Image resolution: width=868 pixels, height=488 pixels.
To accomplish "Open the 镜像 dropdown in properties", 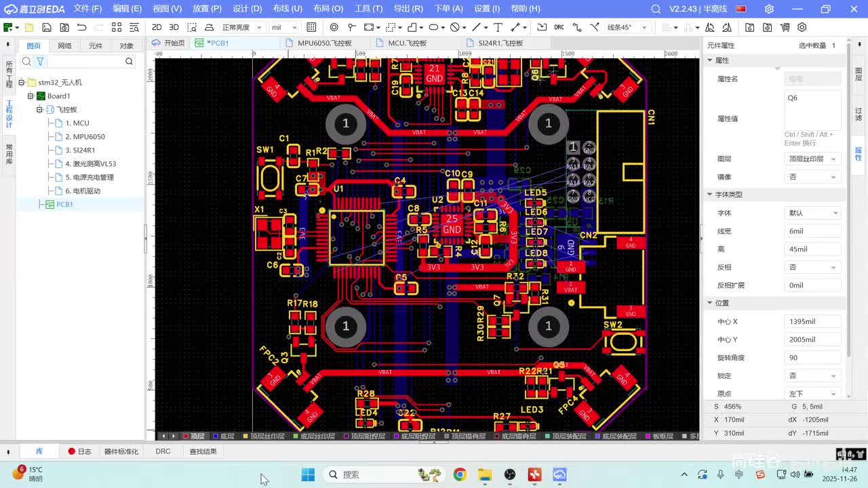I will [x=813, y=177].
